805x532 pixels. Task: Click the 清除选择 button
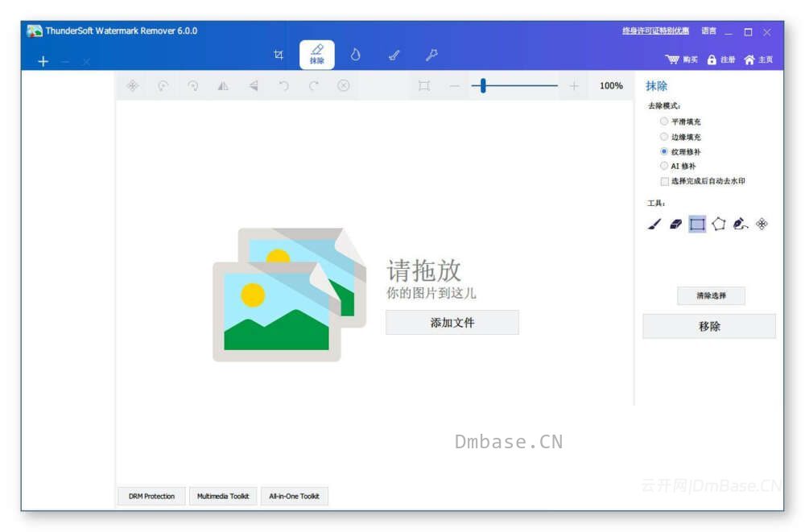point(711,296)
